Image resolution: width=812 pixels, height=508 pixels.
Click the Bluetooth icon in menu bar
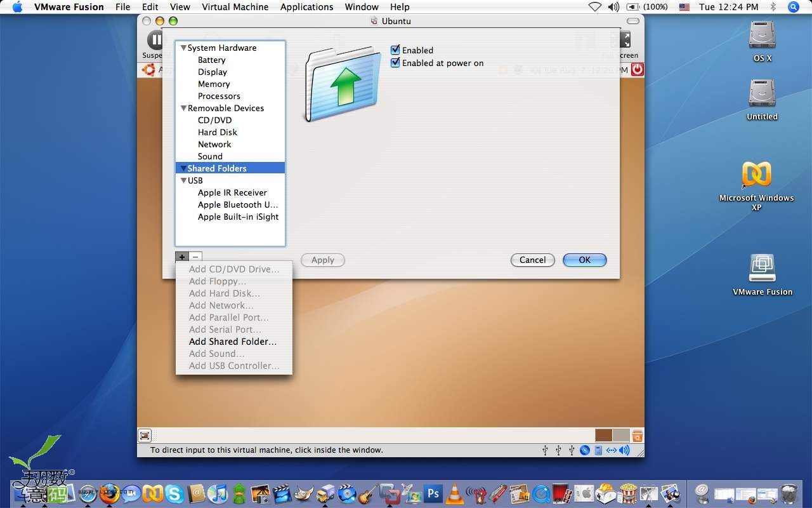773,7
